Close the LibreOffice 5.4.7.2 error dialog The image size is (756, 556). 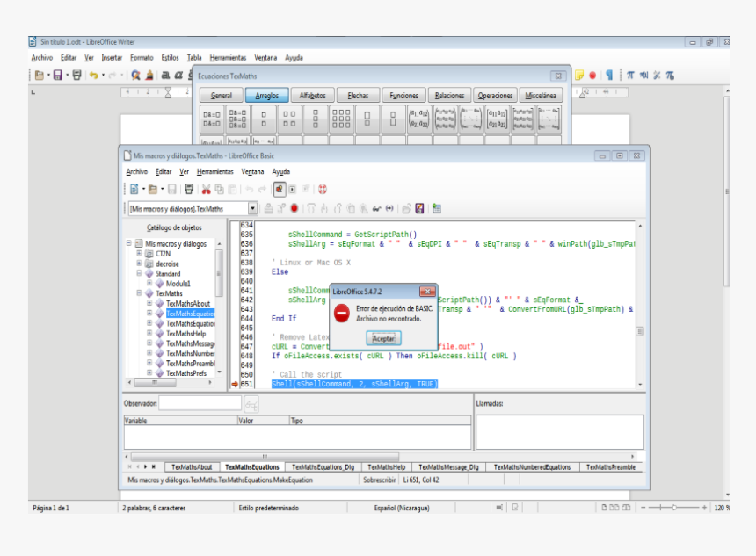click(x=427, y=292)
